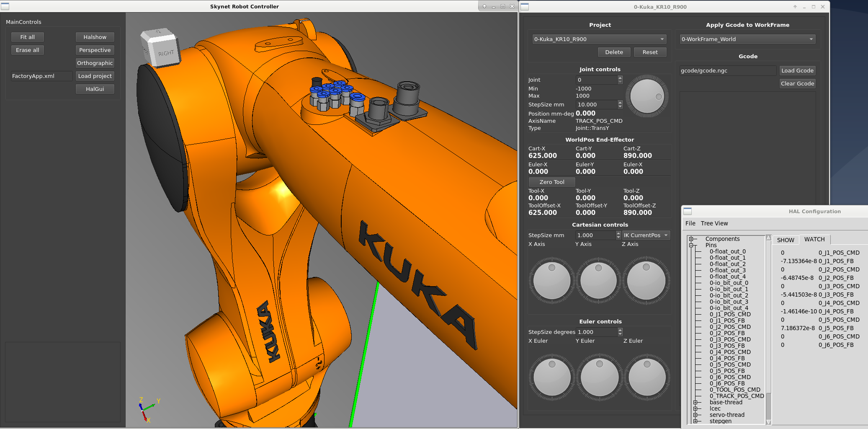Image resolution: width=868 pixels, height=429 pixels.
Task: Click the shade/roll-up arrow of 0-Kuka_KR10_R900 window
Action: click(795, 7)
